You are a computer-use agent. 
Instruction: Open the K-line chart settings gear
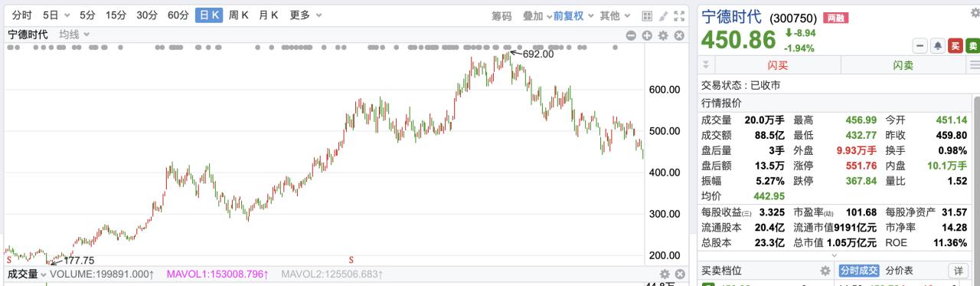pos(663,35)
